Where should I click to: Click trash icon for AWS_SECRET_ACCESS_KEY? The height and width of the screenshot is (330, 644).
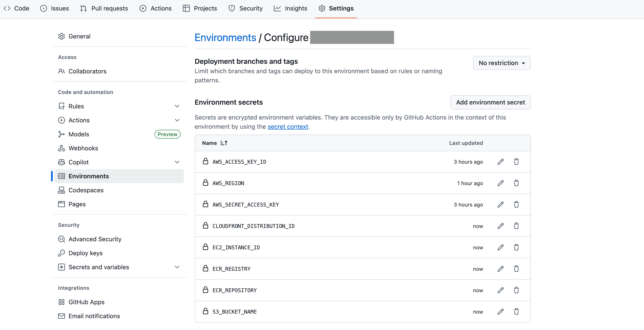pyautogui.click(x=516, y=204)
